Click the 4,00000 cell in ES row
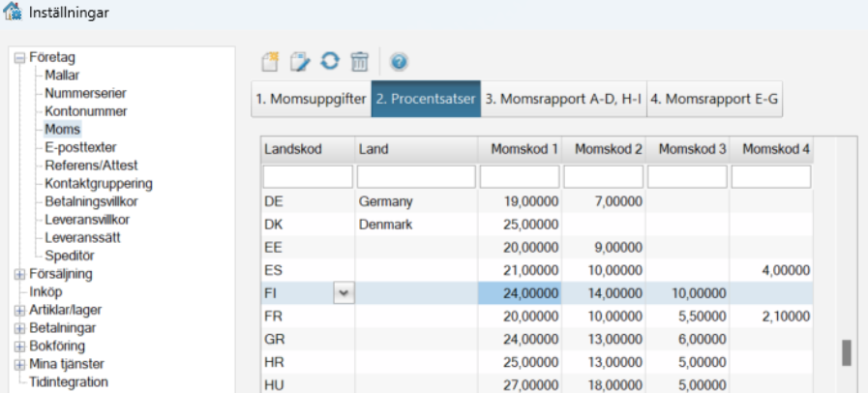The height and width of the screenshot is (393, 868). click(x=771, y=271)
